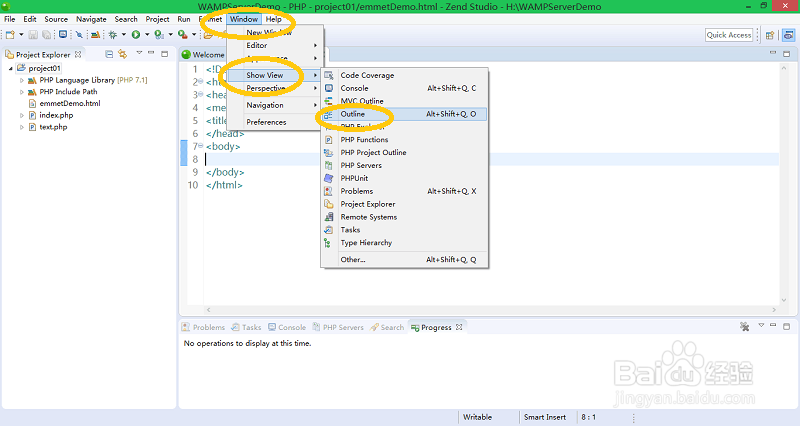Choose Preferences from Window menu

click(273, 122)
